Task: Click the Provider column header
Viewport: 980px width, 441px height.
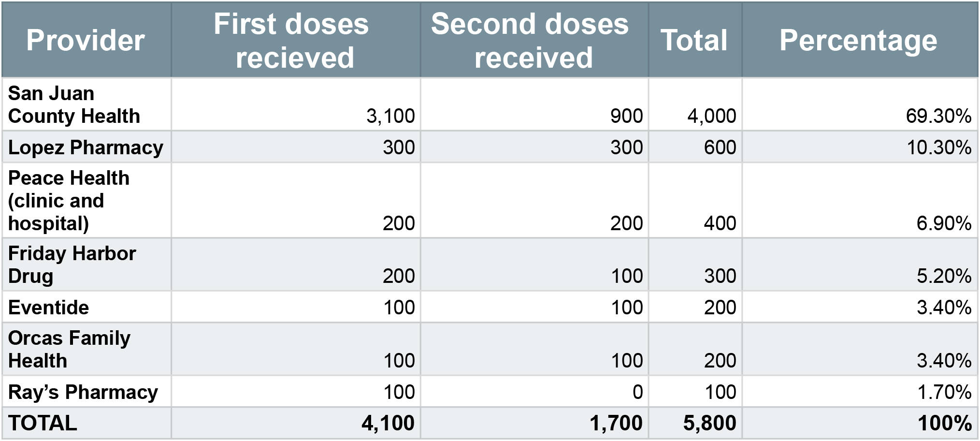Action: [x=86, y=40]
